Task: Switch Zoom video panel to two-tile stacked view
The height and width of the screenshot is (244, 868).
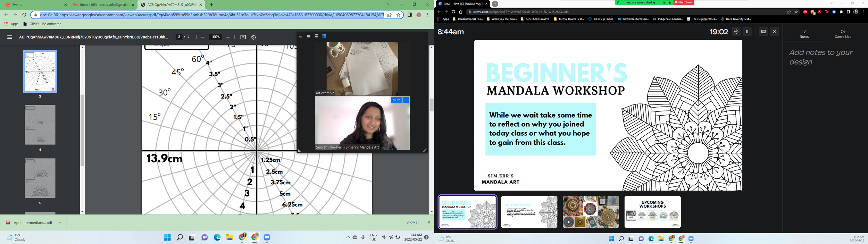Action: [316, 36]
